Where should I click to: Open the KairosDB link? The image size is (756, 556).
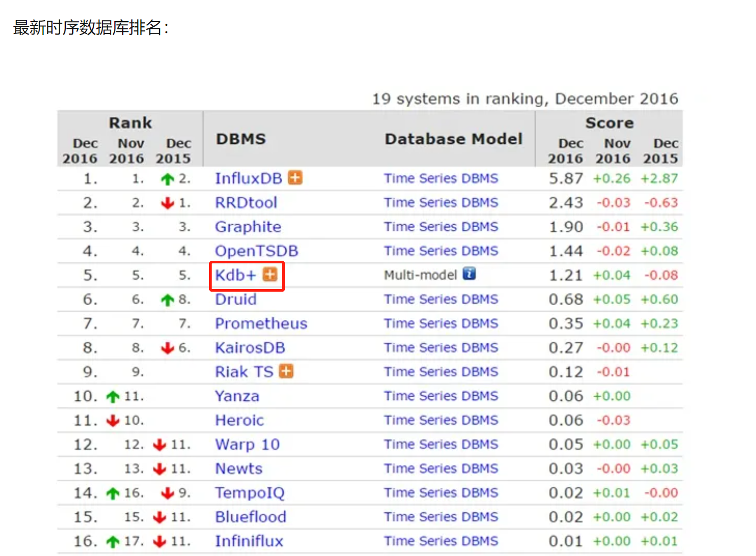point(250,348)
